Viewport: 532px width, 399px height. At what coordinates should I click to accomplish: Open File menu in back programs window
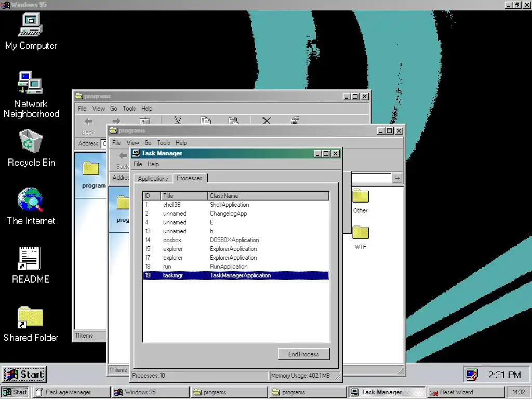click(x=82, y=109)
